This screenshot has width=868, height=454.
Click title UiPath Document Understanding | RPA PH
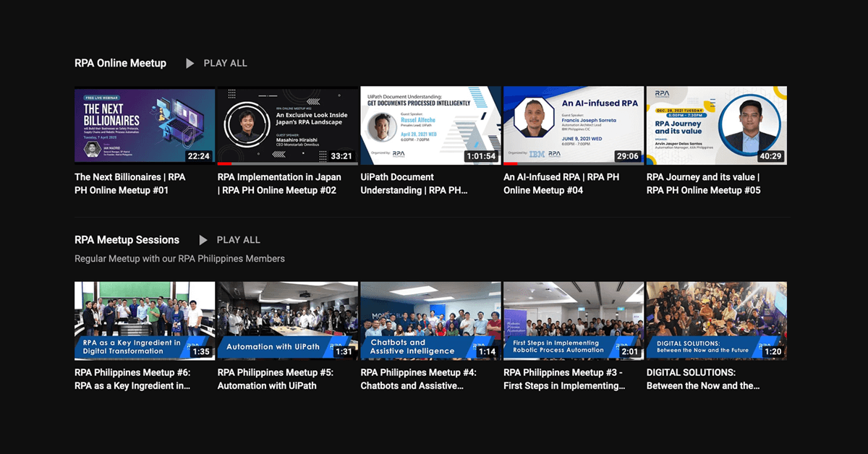[414, 184]
